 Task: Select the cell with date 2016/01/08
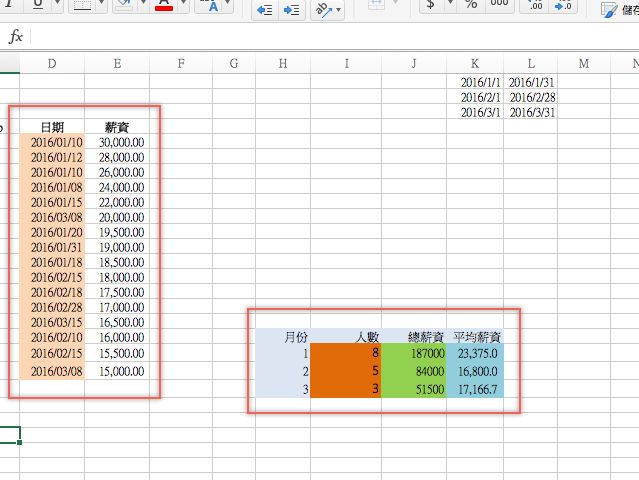tap(52, 187)
